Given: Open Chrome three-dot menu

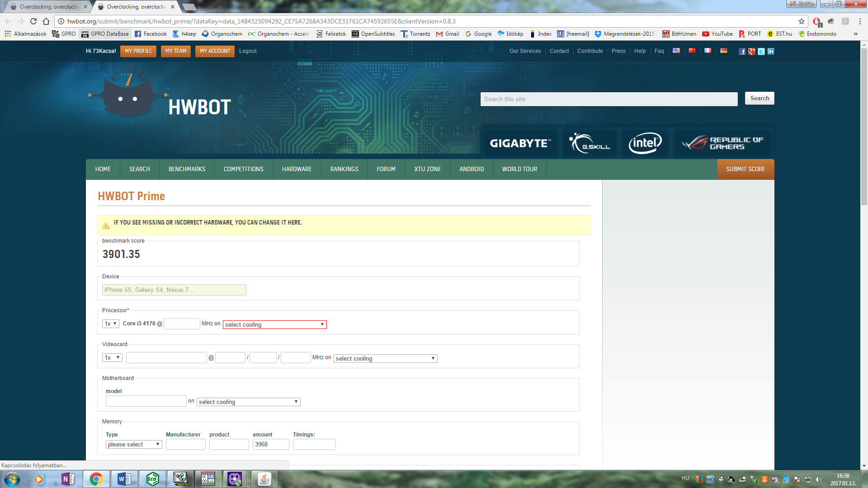Looking at the screenshot, I should (860, 21).
